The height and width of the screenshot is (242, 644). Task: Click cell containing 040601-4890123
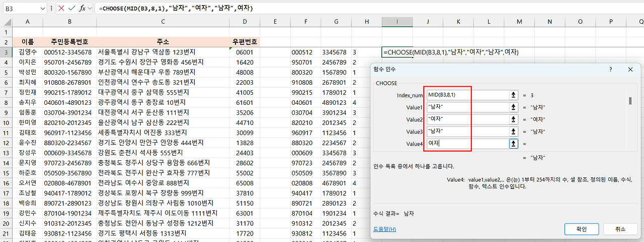tap(69, 103)
